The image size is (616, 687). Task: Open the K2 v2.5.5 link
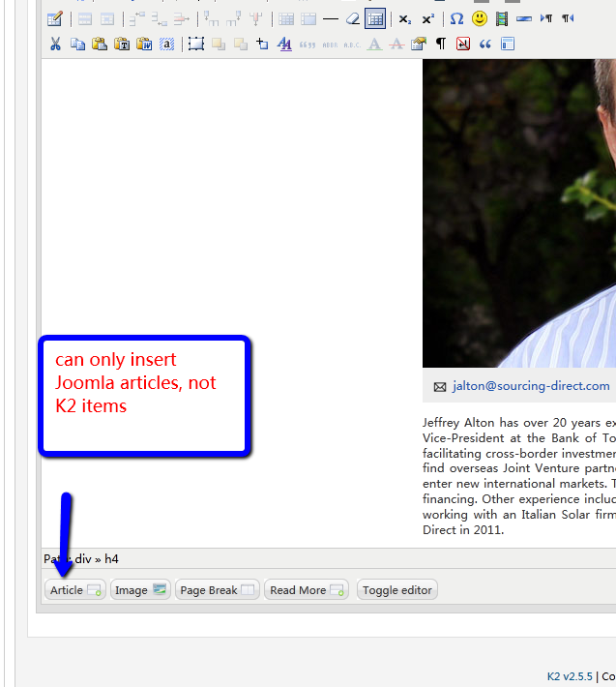pos(570,676)
